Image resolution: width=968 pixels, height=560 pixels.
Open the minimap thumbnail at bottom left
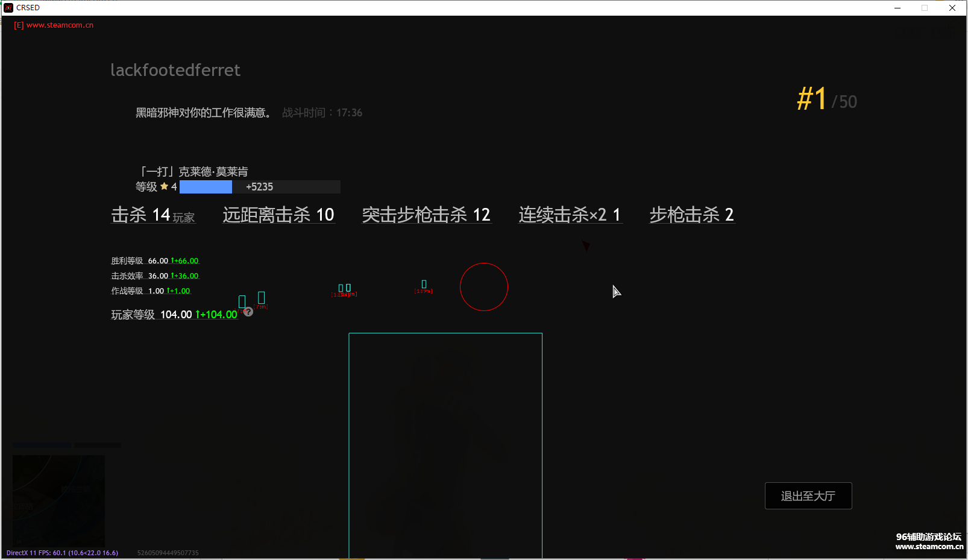tap(58, 500)
